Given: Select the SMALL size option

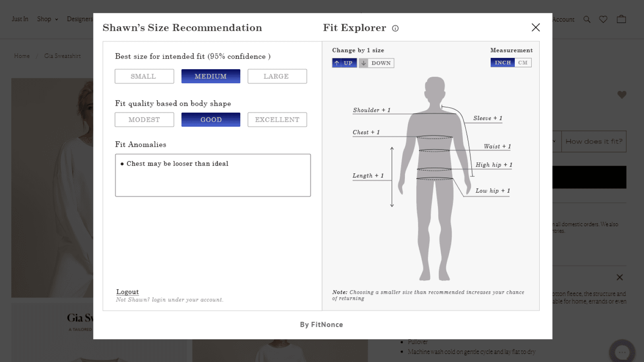Looking at the screenshot, I should [144, 76].
